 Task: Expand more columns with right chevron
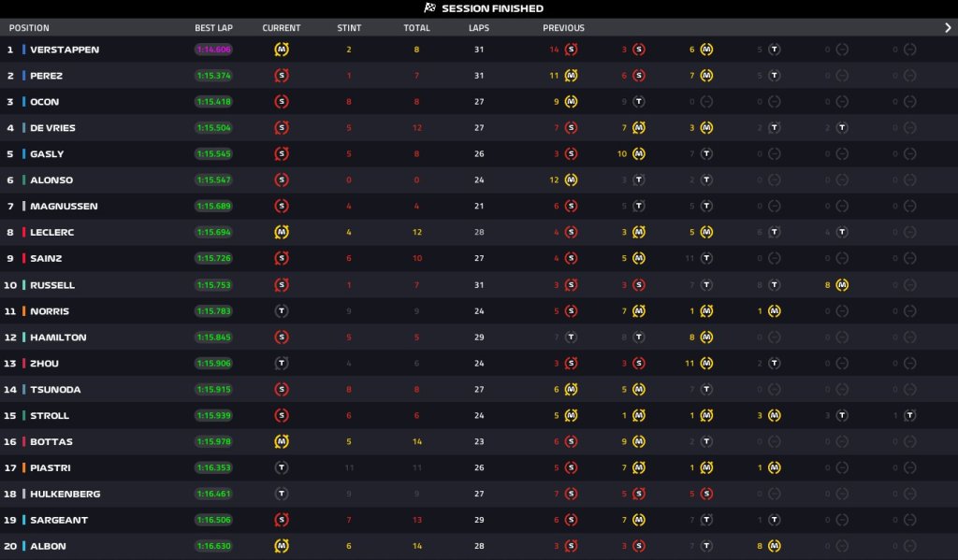click(x=948, y=27)
